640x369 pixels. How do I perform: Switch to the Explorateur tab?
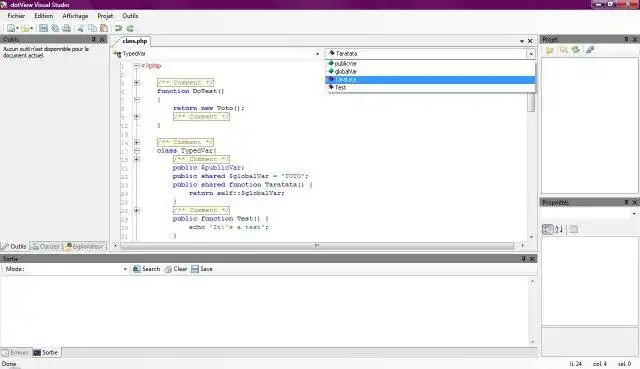pos(84,247)
